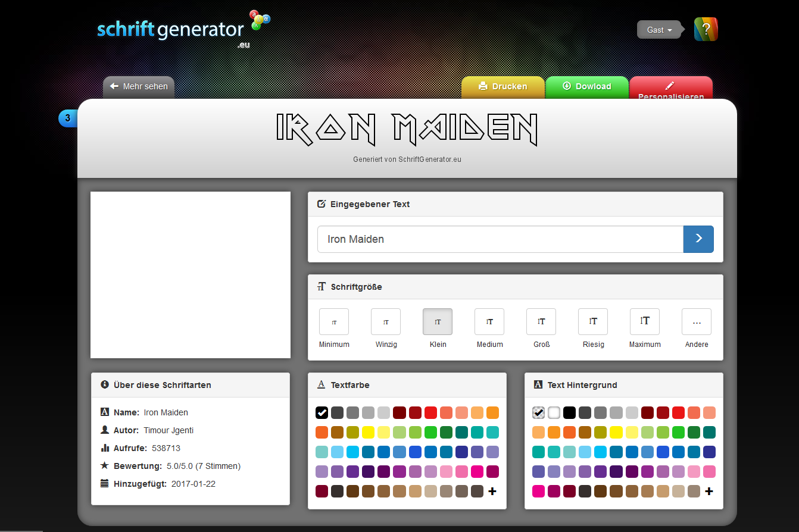Click the Eingegebener Text input field
Viewport: 799px width, 532px height.
click(x=500, y=239)
